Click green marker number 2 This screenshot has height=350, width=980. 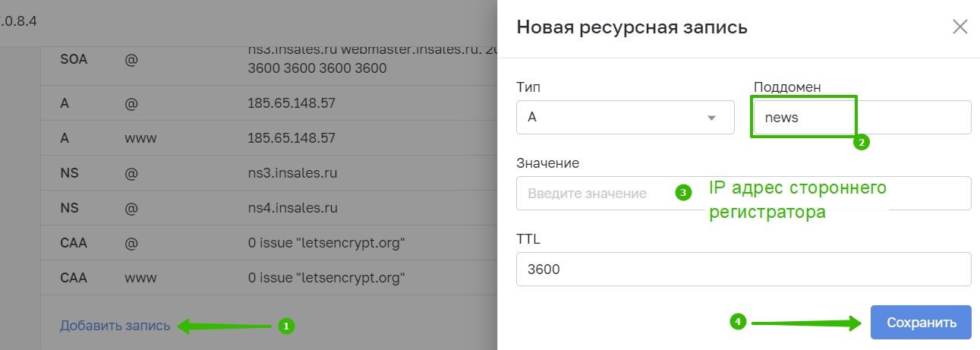[861, 142]
